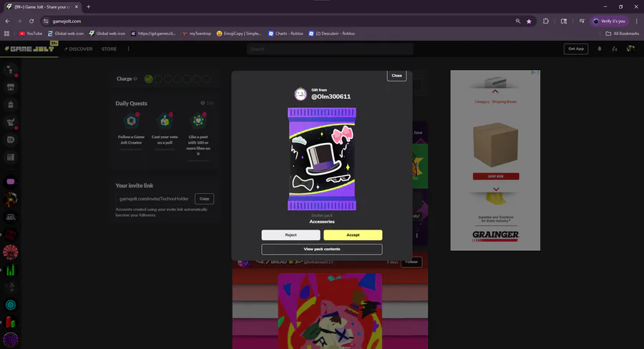This screenshot has width=644, height=349.
Task: Open the myTeardrop bookmark
Action: [197, 34]
